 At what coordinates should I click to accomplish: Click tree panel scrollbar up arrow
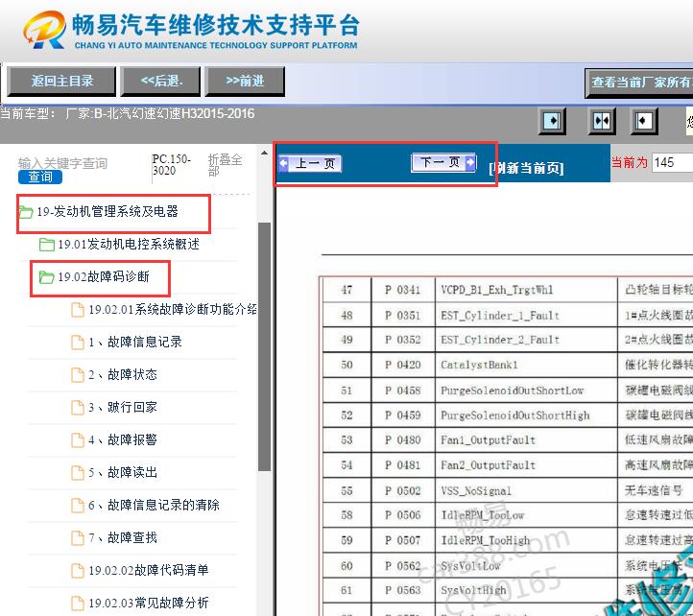coord(264,153)
